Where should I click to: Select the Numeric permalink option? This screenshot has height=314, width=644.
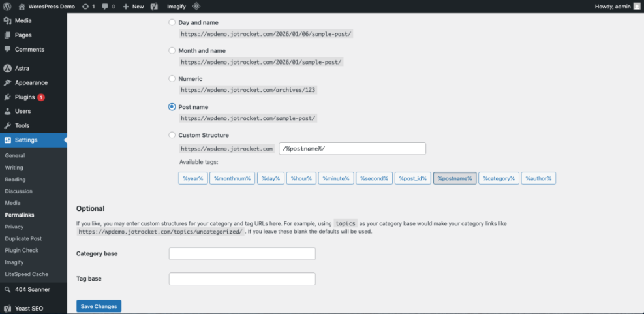[x=172, y=78]
